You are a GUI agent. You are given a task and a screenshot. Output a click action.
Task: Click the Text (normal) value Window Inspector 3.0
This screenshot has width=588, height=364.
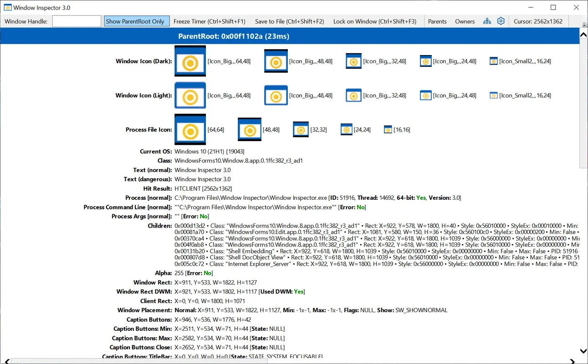click(x=203, y=170)
